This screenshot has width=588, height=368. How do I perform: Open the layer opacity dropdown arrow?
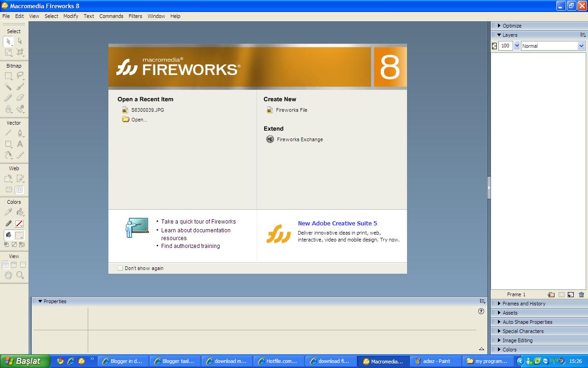517,46
